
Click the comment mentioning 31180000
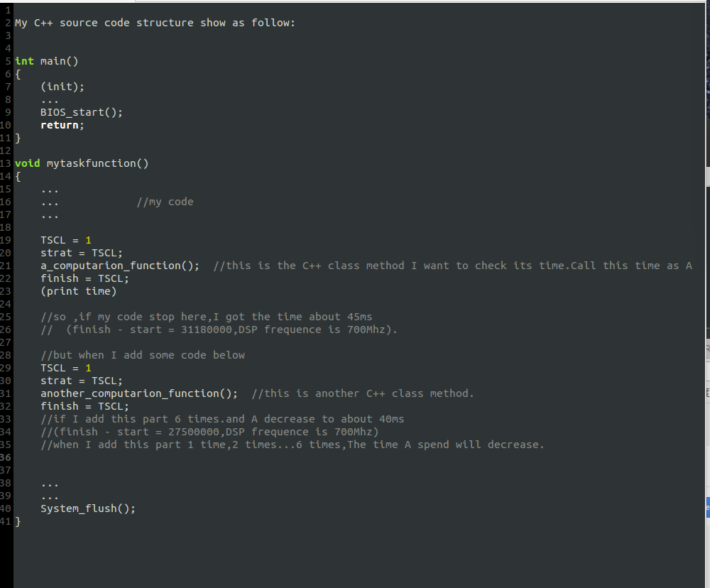click(x=219, y=330)
